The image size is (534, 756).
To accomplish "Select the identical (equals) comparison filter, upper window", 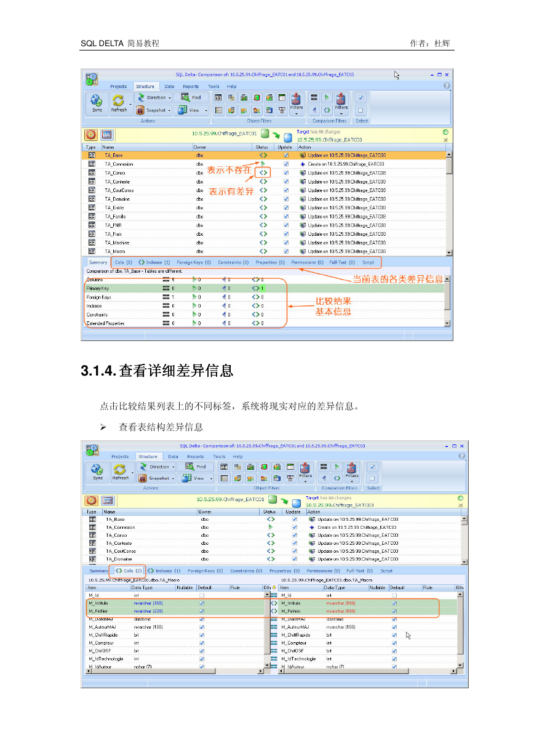I will (x=314, y=97).
